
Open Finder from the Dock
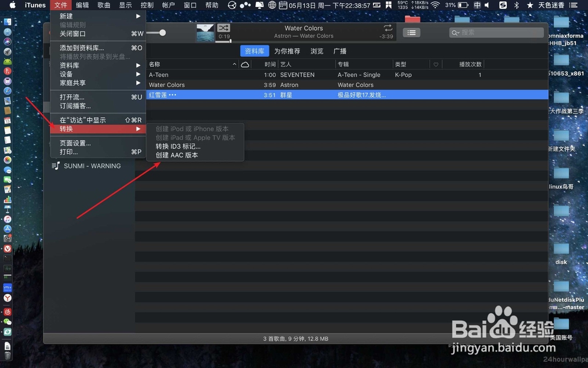click(x=8, y=22)
